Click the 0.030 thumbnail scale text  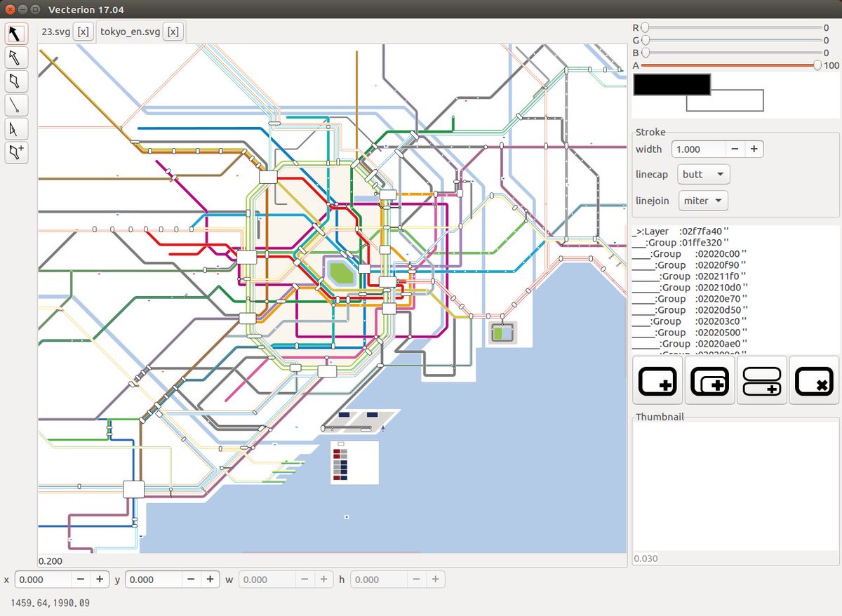646,558
